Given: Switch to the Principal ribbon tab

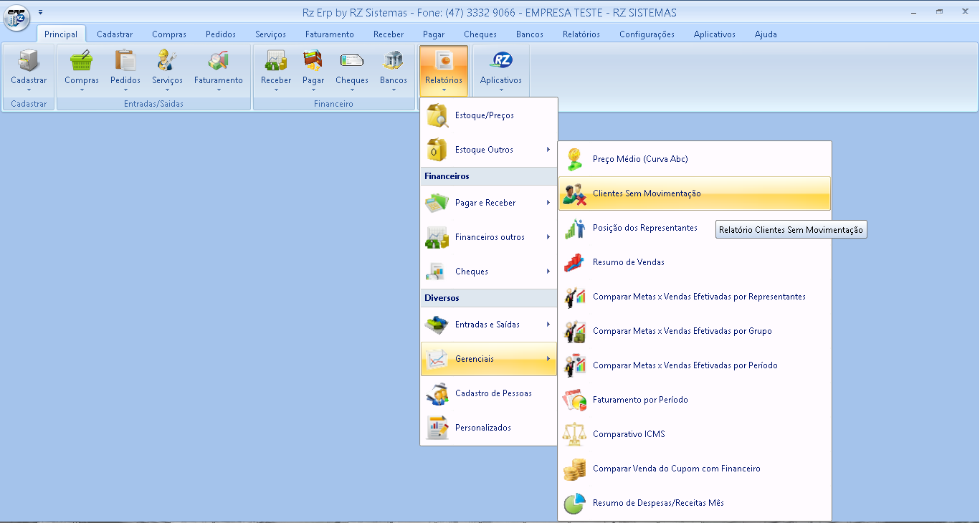Looking at the screenshot, I should pos(61,34).
